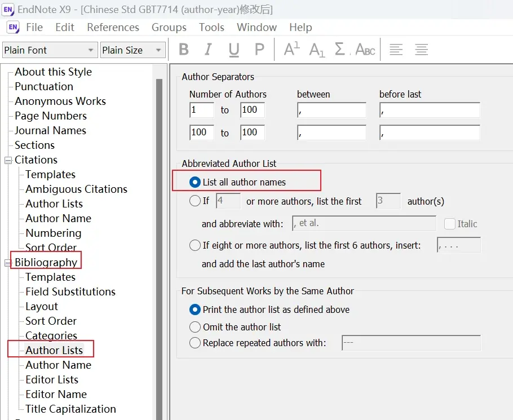Open Author Name under Citations
This screenshot has height=420, width=513.
click(x=58, y=218)
